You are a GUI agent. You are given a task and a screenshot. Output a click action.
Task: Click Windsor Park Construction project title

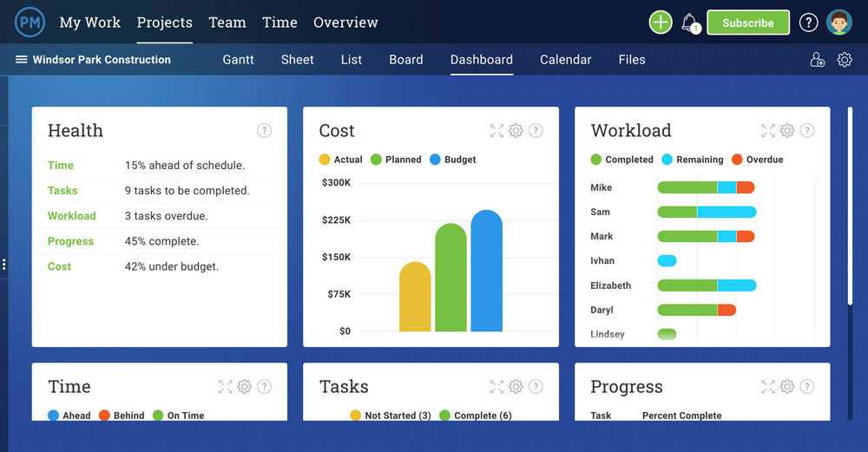point(102,59)
